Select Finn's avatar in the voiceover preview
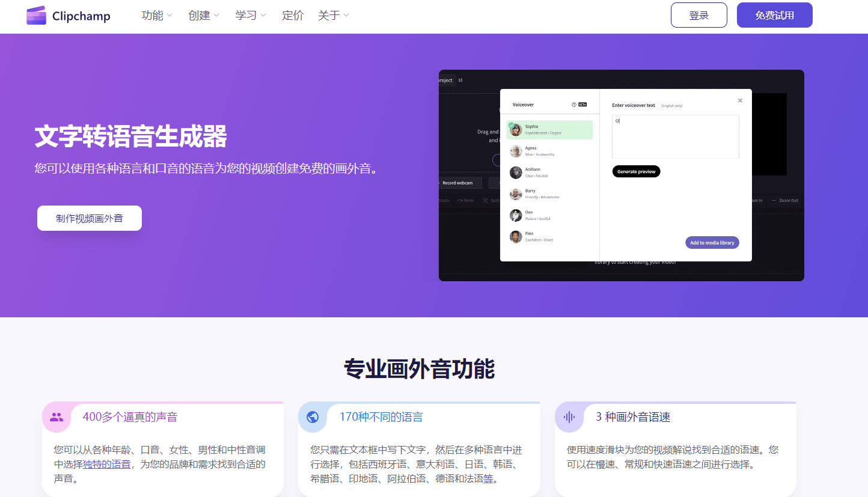This screenshot has height=497, width=868. click(x=516, y=237)
